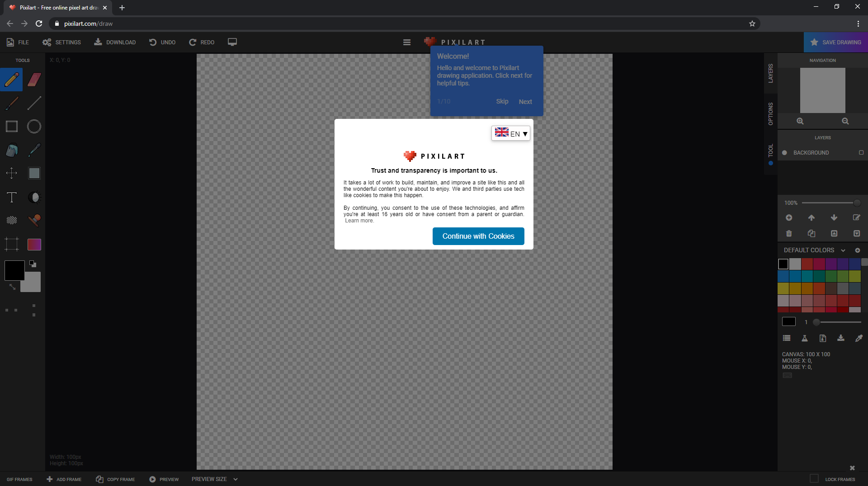Click the Save Drawing button
The image size is (868, 486).
click(836, 42)
